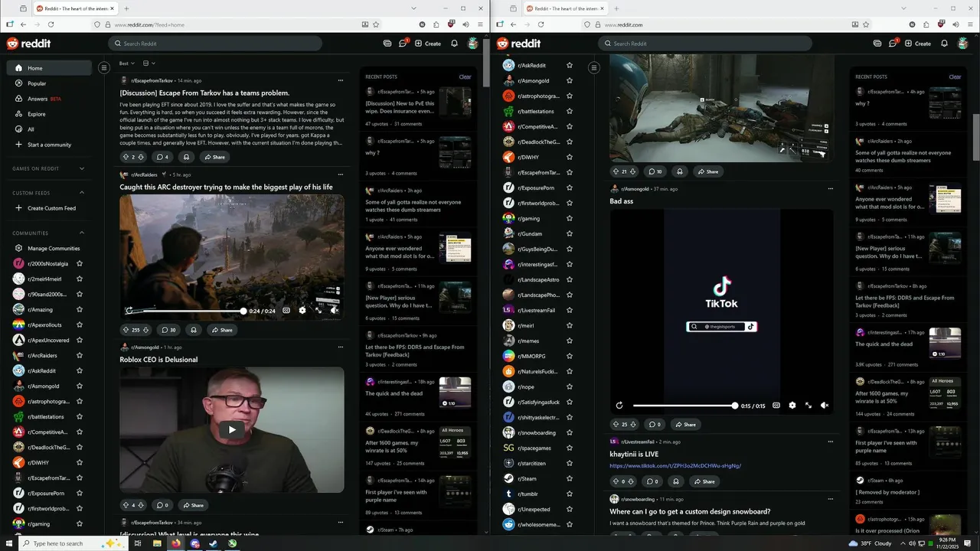The width and height of the screenshot is (980, 551).
Task: Collapse navigation sidebar button in right window
Action: (x=593, y=68)
